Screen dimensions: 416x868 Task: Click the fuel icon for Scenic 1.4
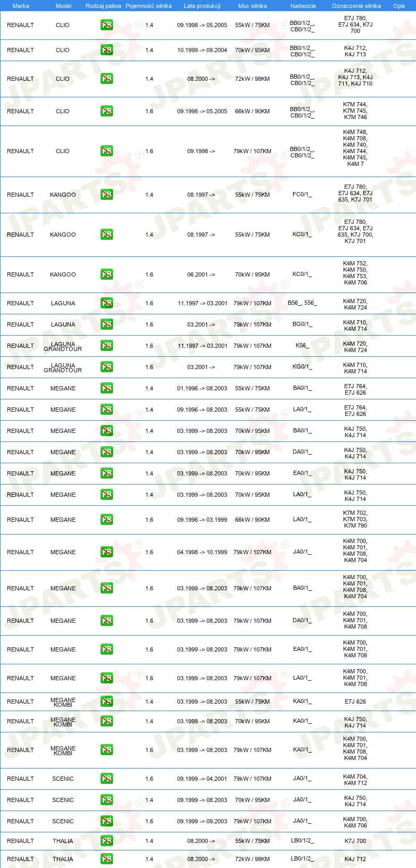click(107, 800)
